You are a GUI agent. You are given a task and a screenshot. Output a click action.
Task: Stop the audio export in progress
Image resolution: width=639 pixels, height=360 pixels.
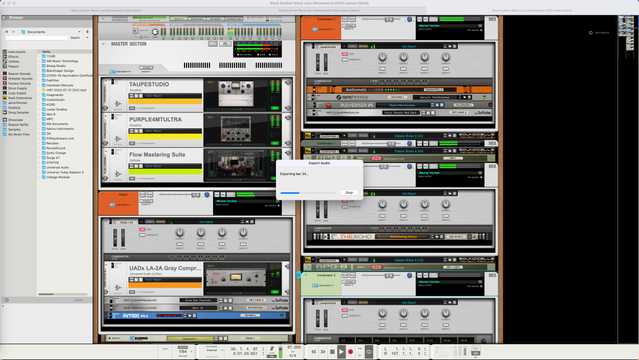coord(349,192)
